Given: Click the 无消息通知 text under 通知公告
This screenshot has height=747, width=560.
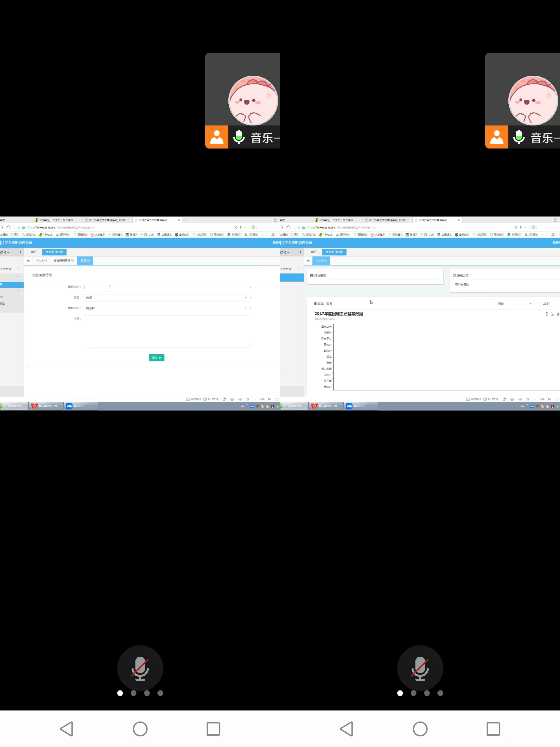Looking at the screenshot, I should [462, 285].
